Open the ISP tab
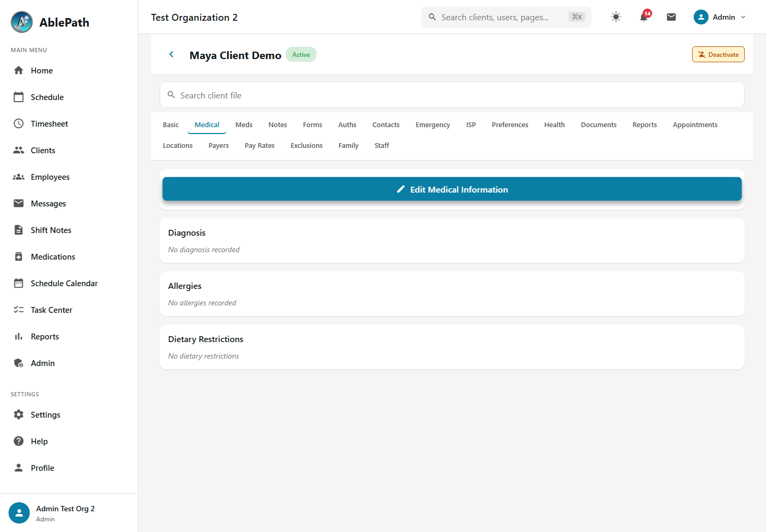This screenshot has width=766, height=532. pos(471,124)
